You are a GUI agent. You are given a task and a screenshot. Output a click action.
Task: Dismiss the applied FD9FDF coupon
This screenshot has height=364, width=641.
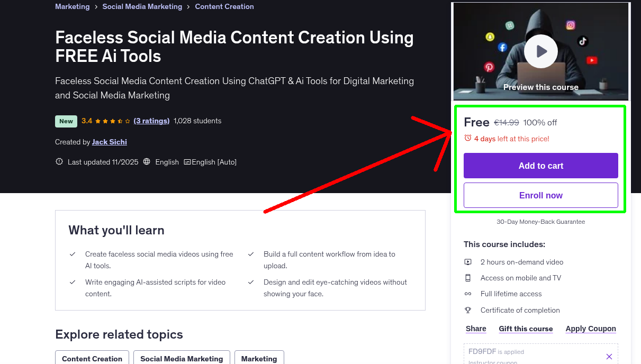tap(609, 357)
